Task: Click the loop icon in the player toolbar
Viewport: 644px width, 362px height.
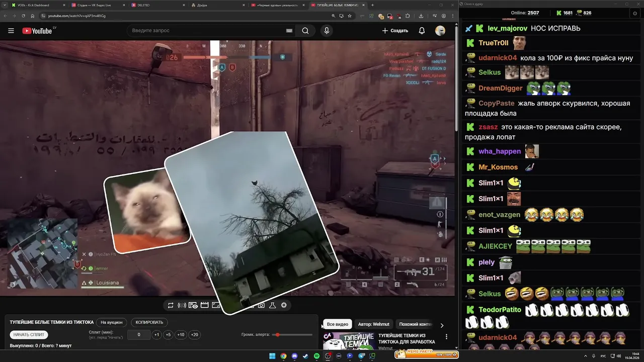Action: click(x=171, y=305)
